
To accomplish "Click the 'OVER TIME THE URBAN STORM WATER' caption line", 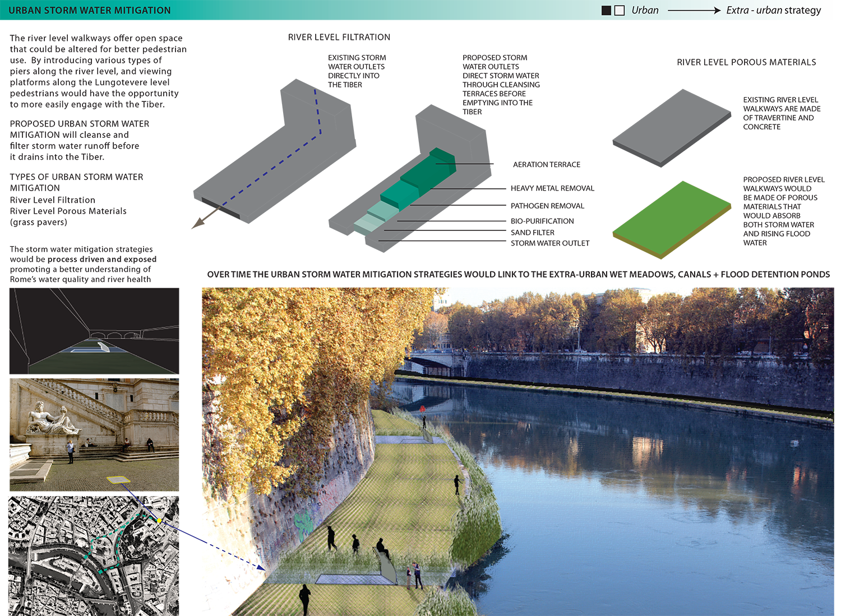I will pyautogui.click(x=518, y=275).
